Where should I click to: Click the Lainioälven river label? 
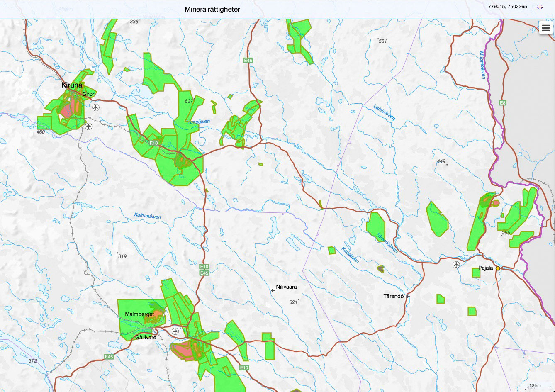point(384,112)
